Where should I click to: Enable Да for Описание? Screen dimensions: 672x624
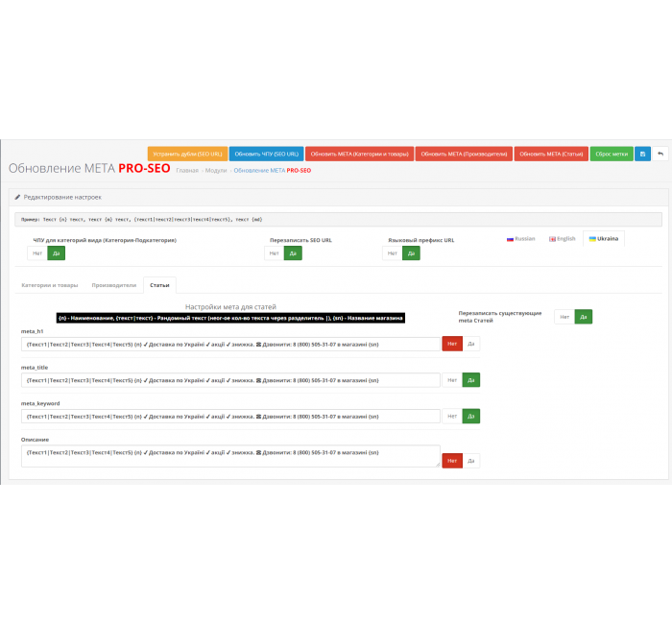point(471,461)
